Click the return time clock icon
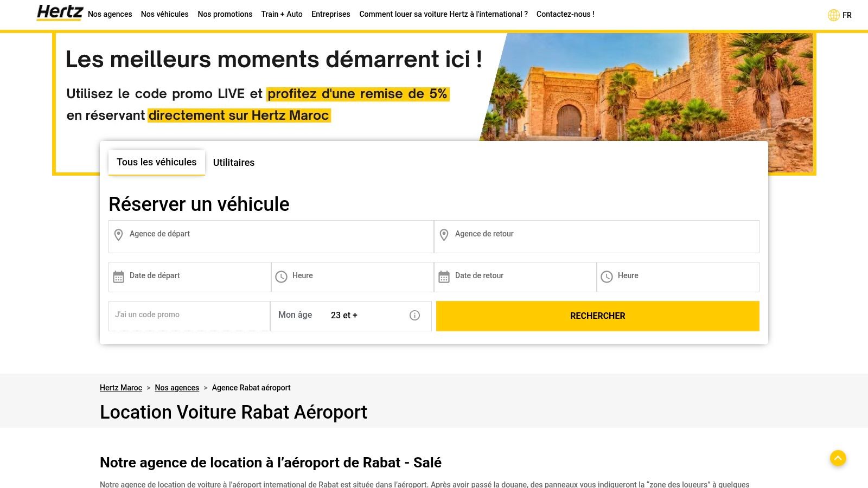The height and width of the screenshot is (488, 868). pos(607,277)
